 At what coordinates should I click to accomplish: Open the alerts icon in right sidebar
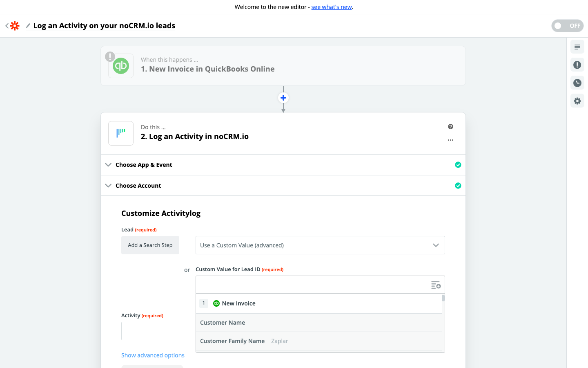577,65
